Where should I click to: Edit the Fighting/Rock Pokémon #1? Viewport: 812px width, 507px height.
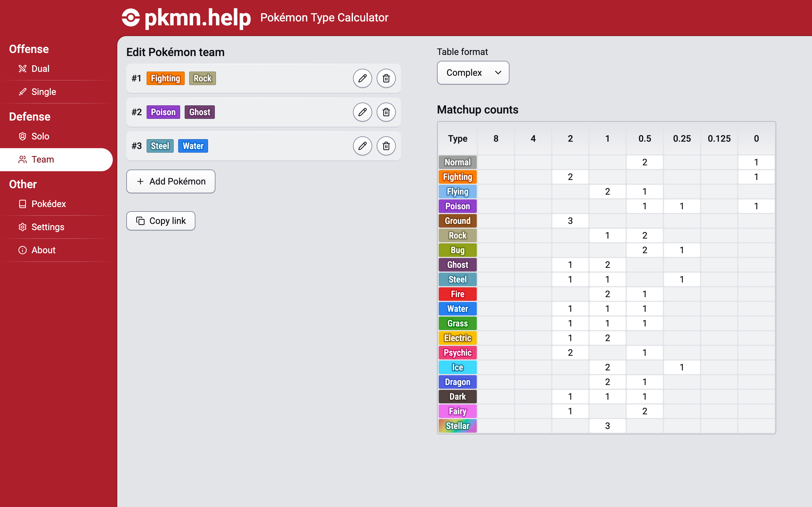tap(362, 79)
